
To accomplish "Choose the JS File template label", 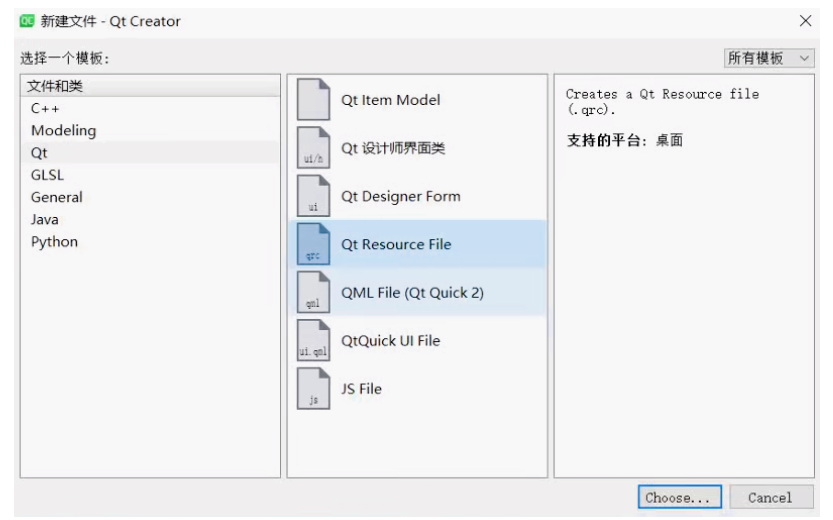I will pos(361,389).
